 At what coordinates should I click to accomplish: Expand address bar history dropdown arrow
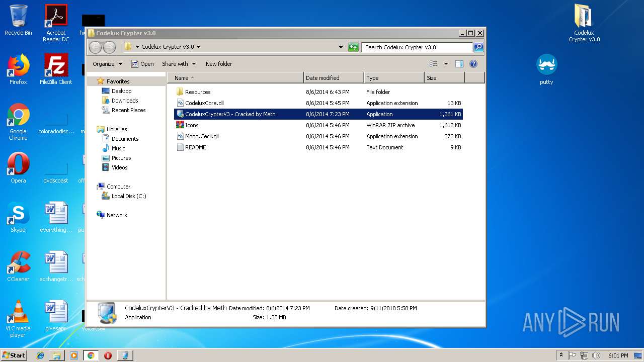click(x=341, y=47)
